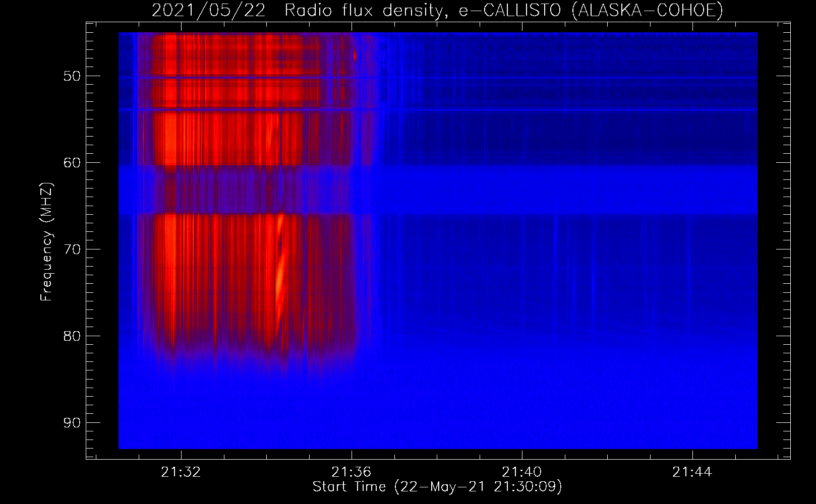The height and width of the screenshot is (504, 816).
Task: Click the 'Frequency (MHZ)' axis label
Action: point(46,242)
